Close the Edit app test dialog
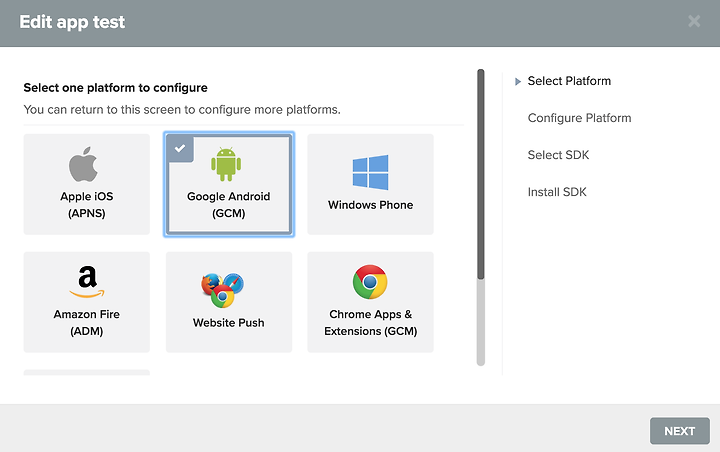This screenshot has width=720, height=452. [x=694, y=21]
